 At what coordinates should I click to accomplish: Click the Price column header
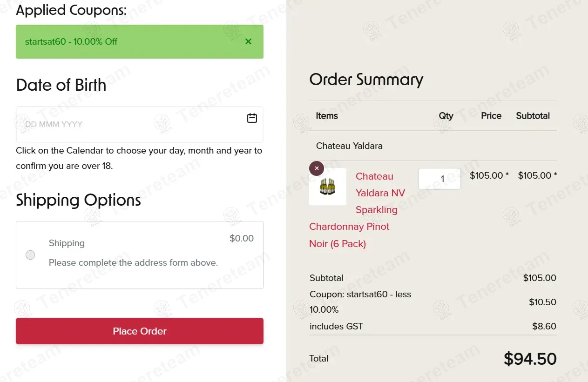pos(491,116)
